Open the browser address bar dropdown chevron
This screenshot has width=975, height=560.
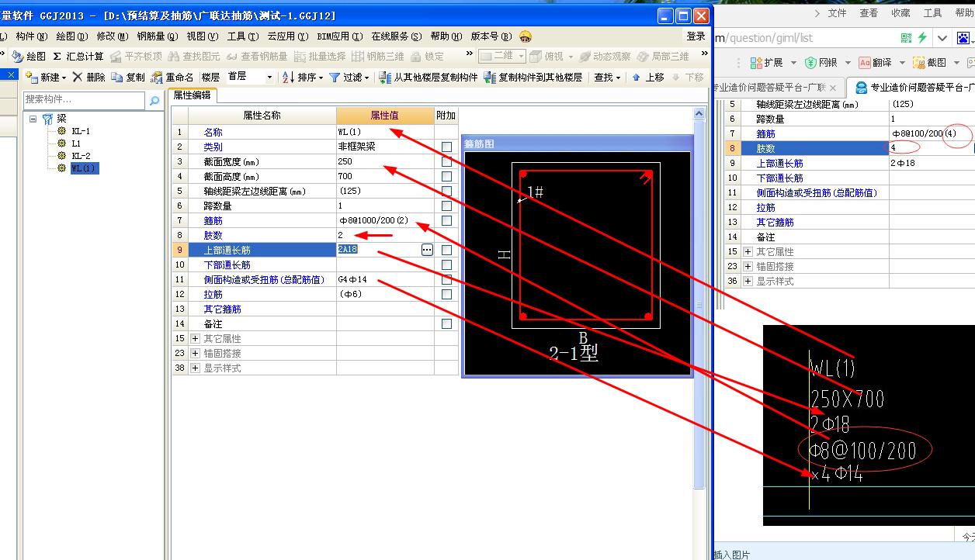[x=942, y=37]
